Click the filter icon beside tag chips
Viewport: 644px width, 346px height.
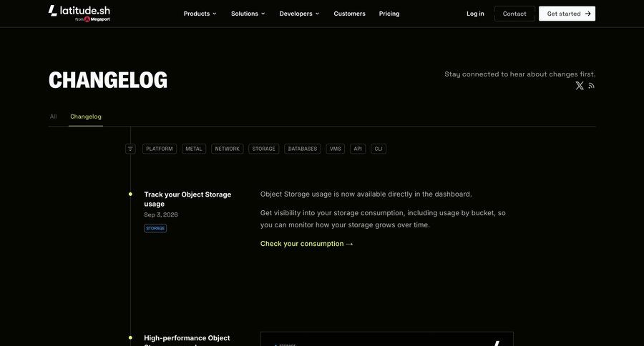[130, 149]
